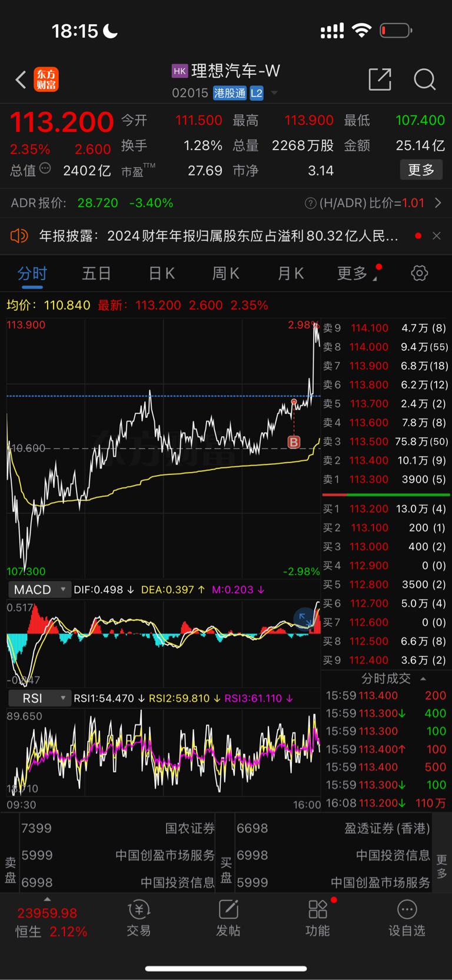Open the MACD indicator dropdown
This screenshot has height=980, width=452.
(39, 590)
